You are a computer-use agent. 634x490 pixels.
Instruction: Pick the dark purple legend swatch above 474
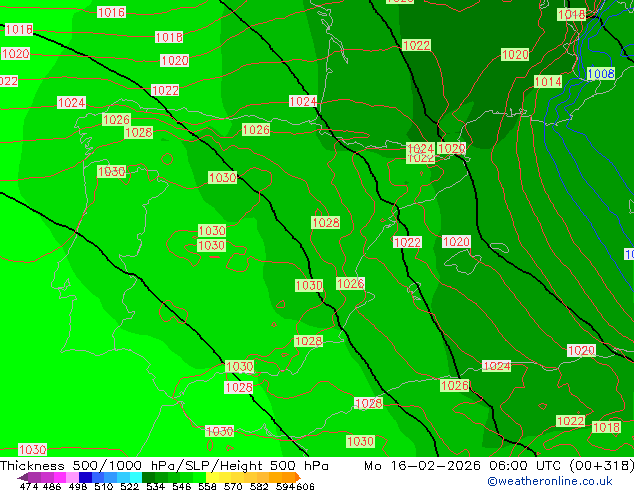click(x=34, y=477)
